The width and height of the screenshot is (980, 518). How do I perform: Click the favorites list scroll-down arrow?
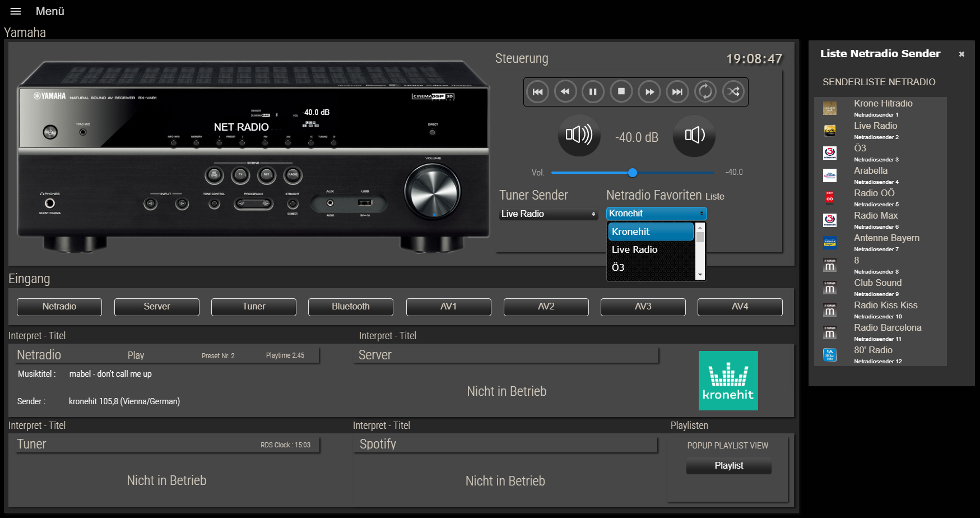[x=700, y=275]
